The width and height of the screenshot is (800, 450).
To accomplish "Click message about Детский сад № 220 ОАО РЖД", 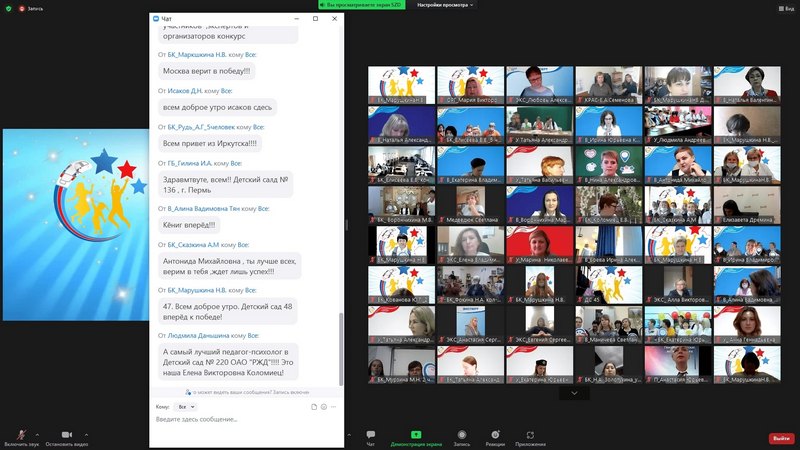I will (x=228, y=362).
